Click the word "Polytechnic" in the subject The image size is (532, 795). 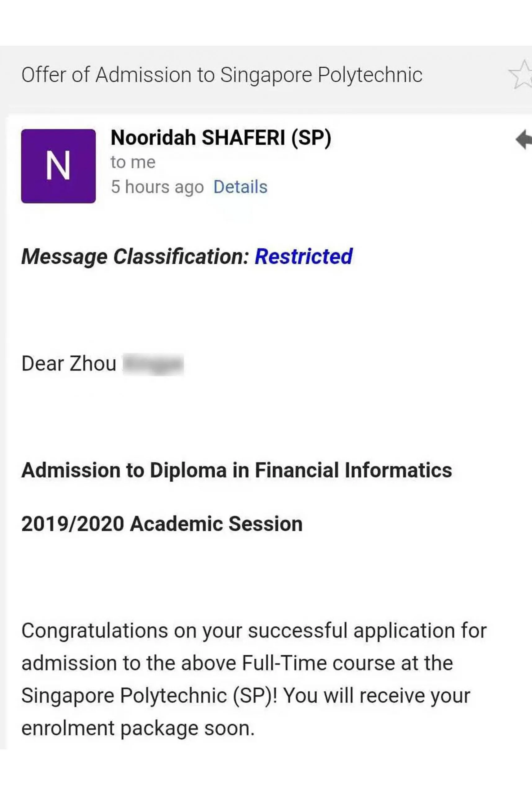coord(370,75)
